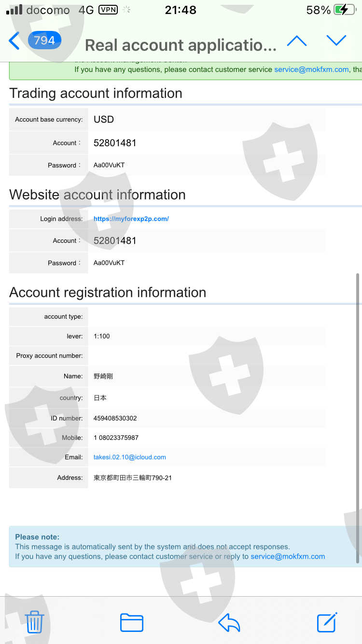362x644 pixels.
Task: Tap the reply arrow icon
Action: coord(229,622)
